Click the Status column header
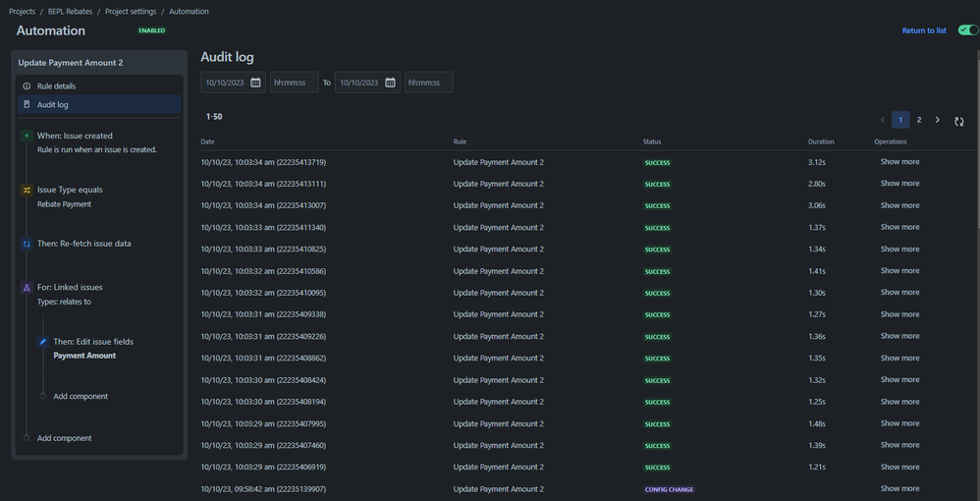 point(652,142)
